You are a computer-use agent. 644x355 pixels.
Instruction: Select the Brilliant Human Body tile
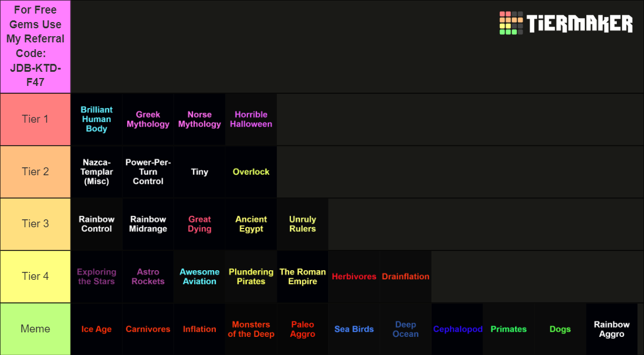tap(96, 119)
